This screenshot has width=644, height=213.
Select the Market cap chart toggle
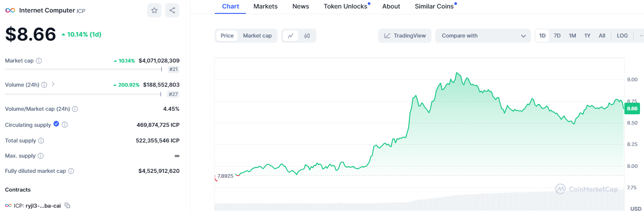pos(257,36)
